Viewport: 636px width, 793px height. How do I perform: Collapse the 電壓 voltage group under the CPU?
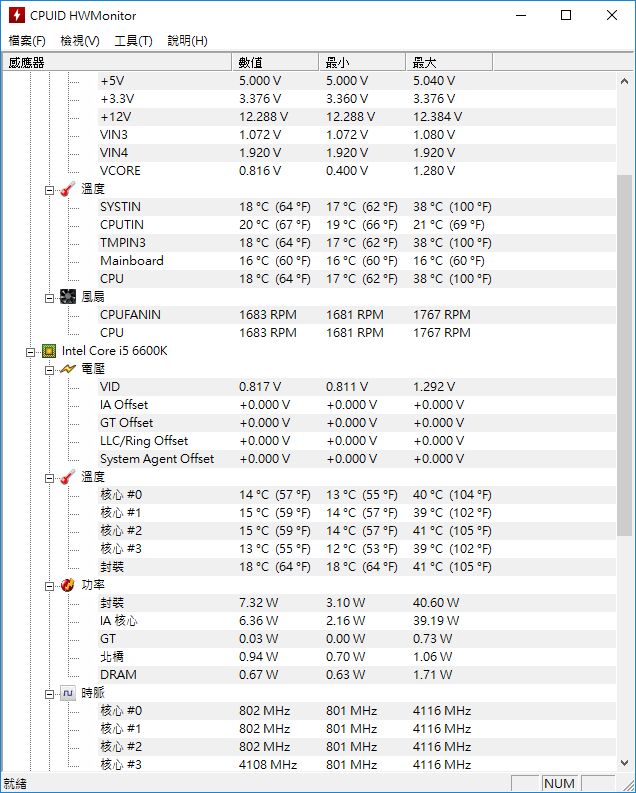pyautogui.click(x=50, y=369)
